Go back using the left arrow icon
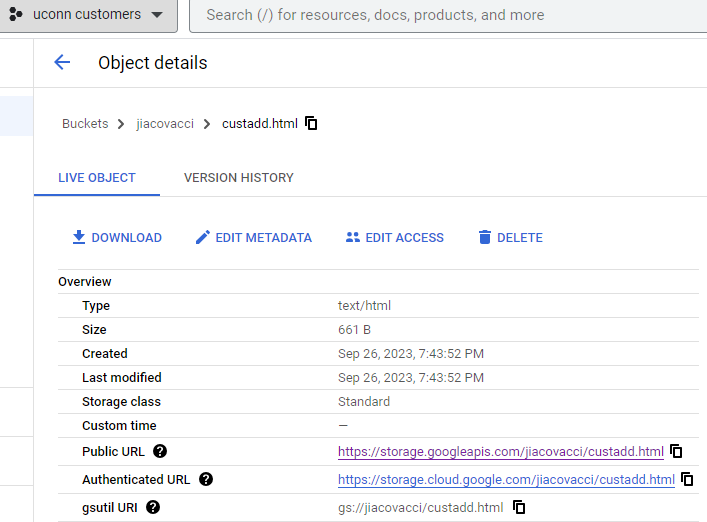The image size is (707, 522). pyautogui.click(x=62, y=62)
